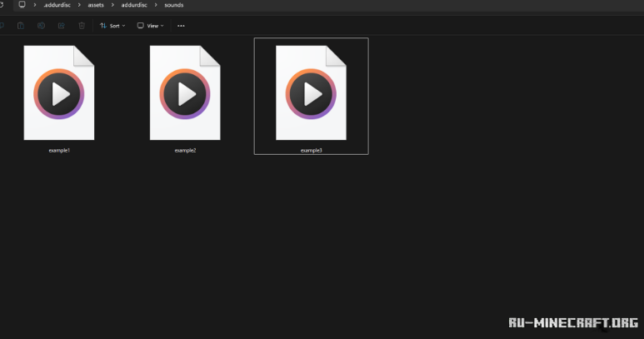
Task: Click the Share icon in toolbar
Action: coord(61,26)
